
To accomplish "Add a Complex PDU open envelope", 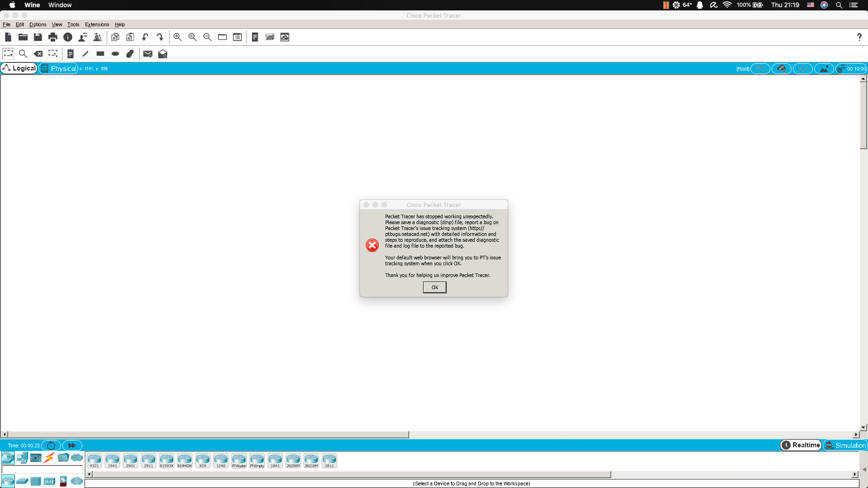I will pyautogui.click(x=163, y=54).
